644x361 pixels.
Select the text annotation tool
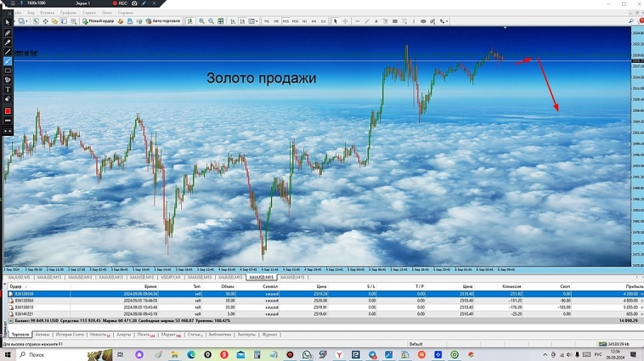[x=8, y=89]
